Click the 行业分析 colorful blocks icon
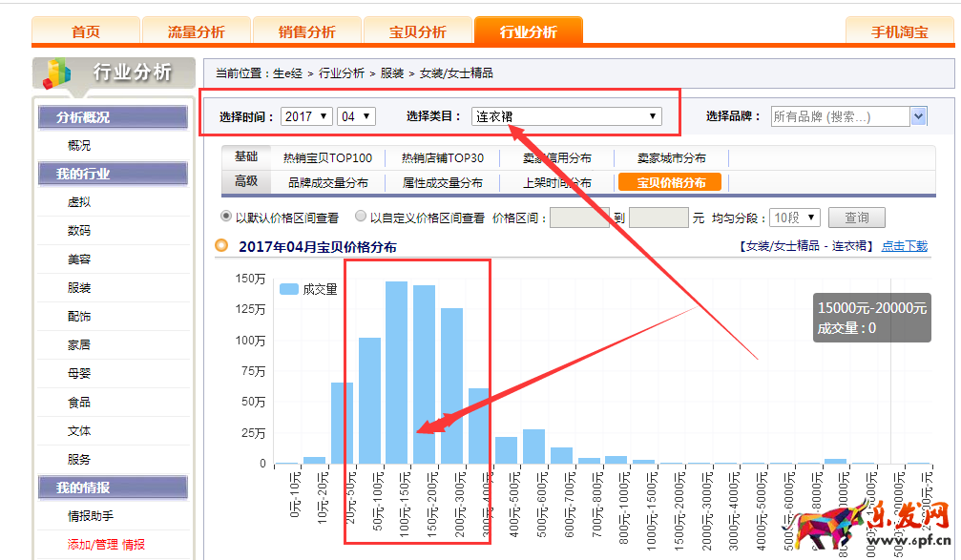The width and height of the screenshot is (961, 560). (x=57, y=74)
